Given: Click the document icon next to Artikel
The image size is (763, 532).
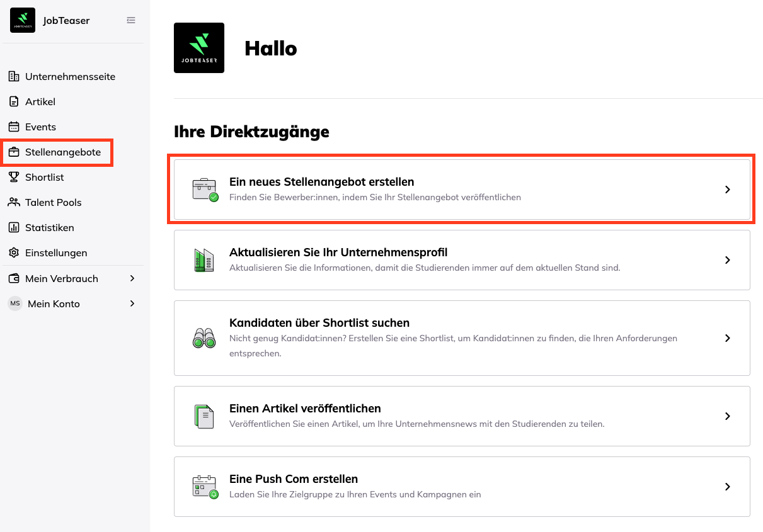Looking at the screenshot, I should tap(14, 101).
